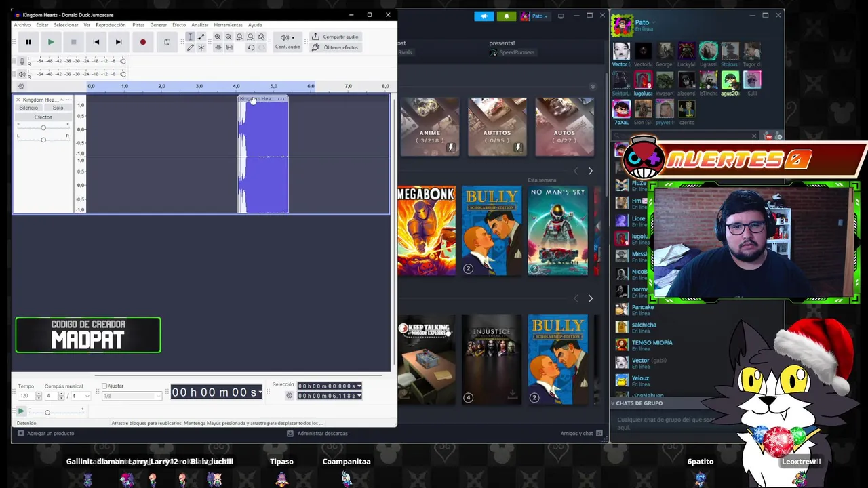Image resolution: width=868 pixels, height=488 pixels.
Task: Pause playback in Audacity
Action: tap(28, 42)
